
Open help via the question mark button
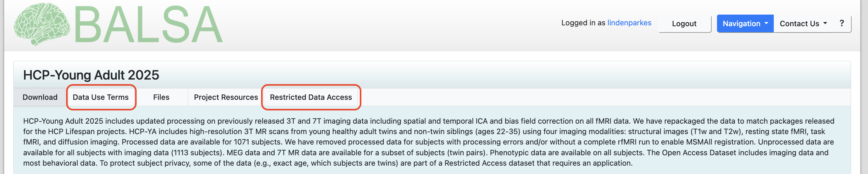click(x=841, y=23)
